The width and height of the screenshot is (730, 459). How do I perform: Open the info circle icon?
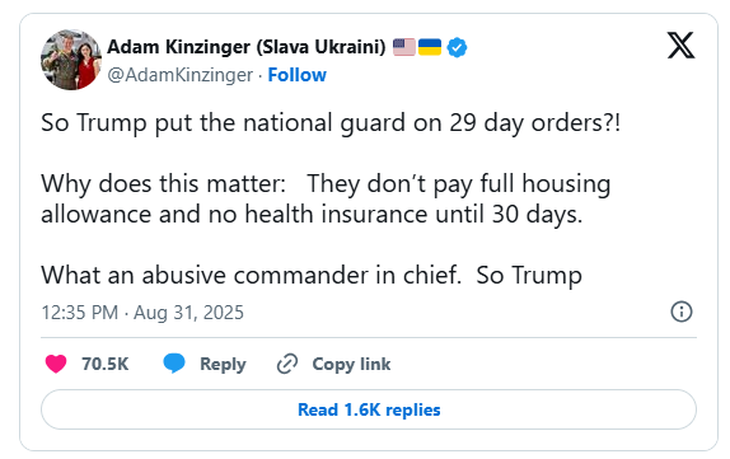[x=681, y=312]
